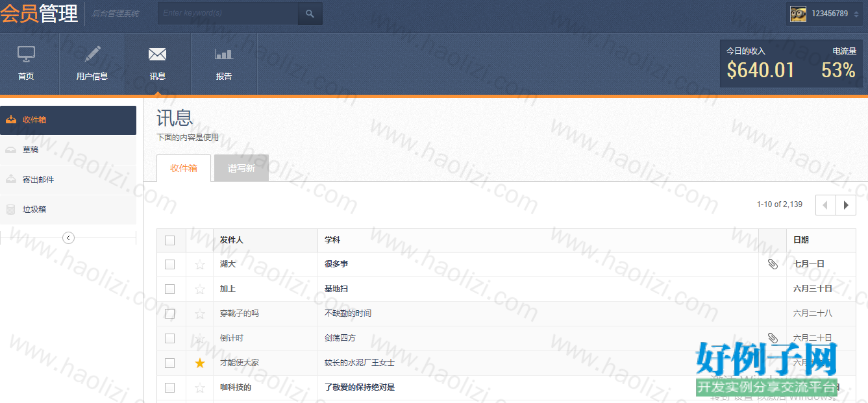Click the 垃圾箱 trash icon in sidebar

point(10,210)
